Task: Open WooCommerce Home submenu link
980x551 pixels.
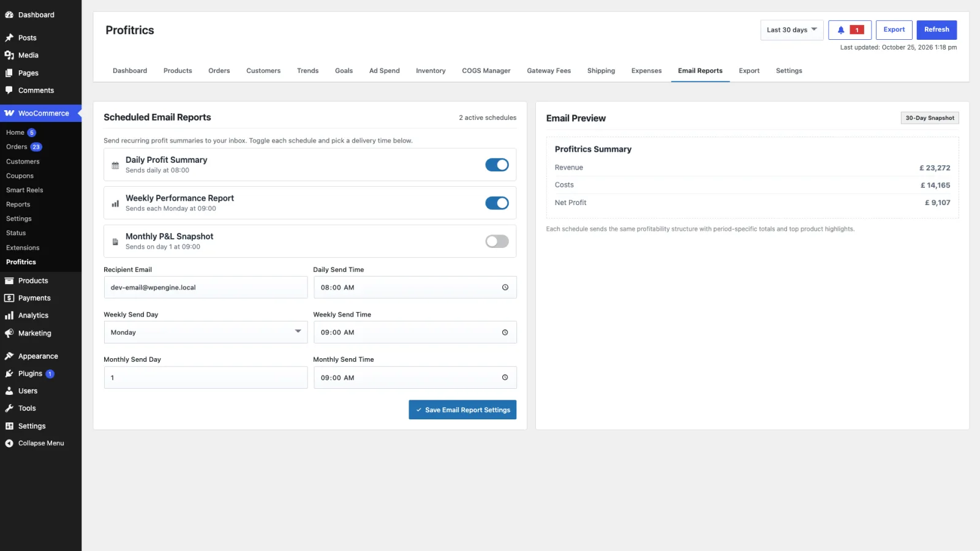Action: pyautogui.click(x=15, y=133)
